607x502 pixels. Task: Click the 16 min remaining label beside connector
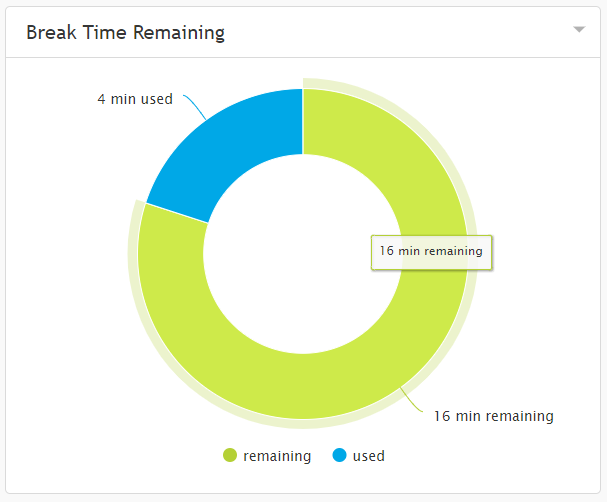coord(494,416)
